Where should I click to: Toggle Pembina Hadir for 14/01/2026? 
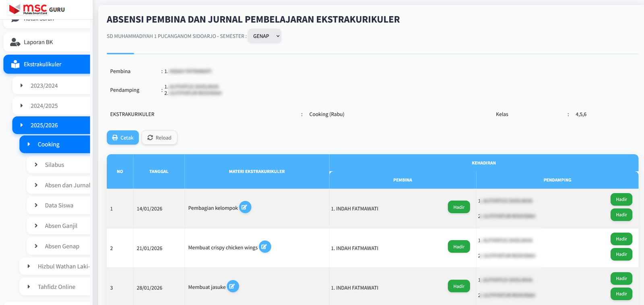(459, 207)
